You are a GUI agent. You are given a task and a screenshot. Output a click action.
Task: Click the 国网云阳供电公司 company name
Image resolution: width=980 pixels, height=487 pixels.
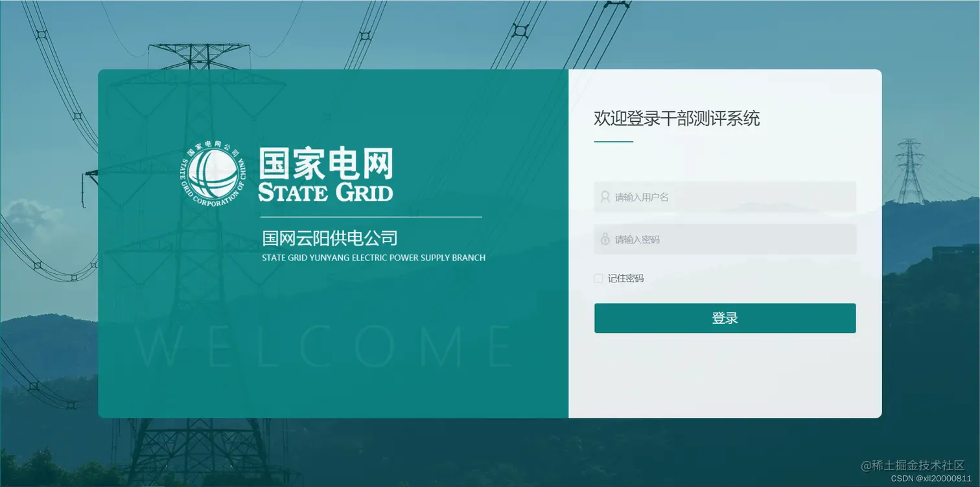(x=329, y=238)
